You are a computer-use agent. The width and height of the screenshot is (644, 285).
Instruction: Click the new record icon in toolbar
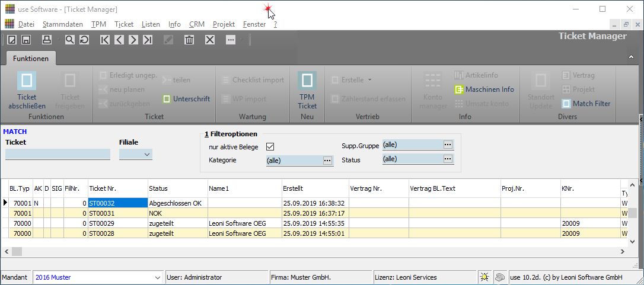tap(12, 40)
